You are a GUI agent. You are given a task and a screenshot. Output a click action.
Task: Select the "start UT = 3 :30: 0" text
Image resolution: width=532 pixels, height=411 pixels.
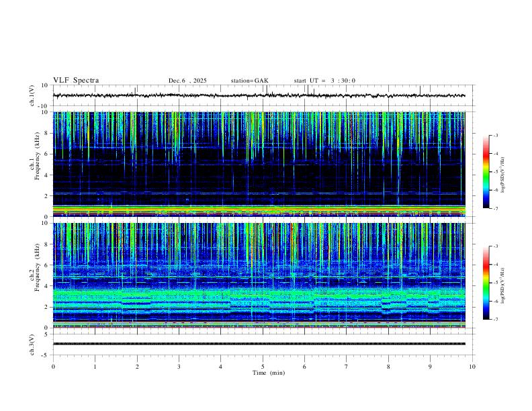coord(324,81)
